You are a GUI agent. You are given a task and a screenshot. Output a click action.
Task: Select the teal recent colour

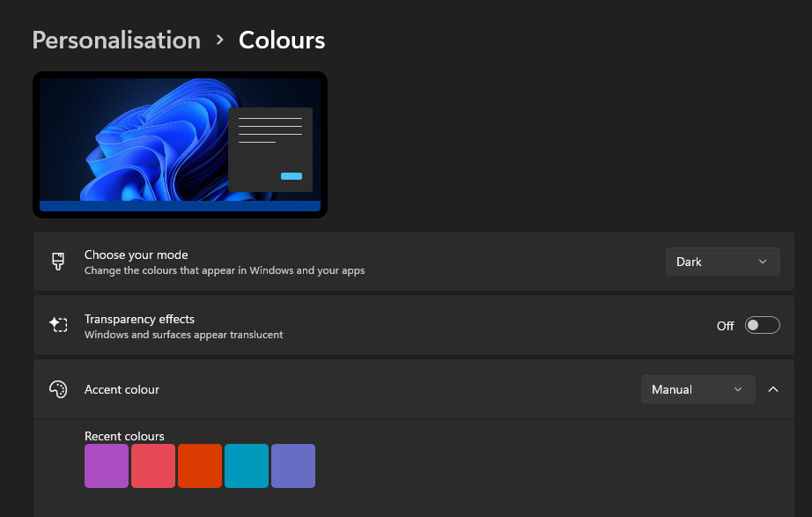point(247,466)
